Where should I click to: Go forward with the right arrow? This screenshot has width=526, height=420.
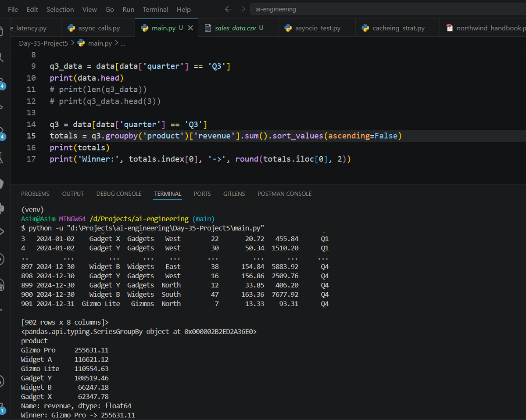pyautogui.click(x=242, y=9)
